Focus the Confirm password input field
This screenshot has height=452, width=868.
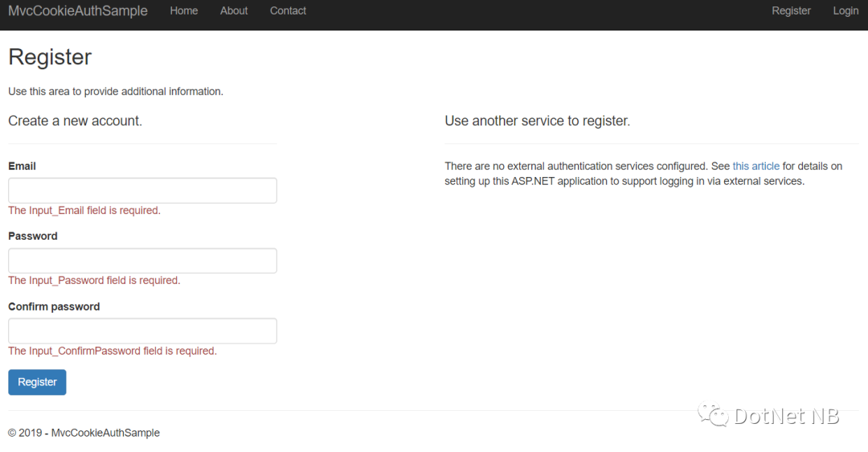[142, 331]
